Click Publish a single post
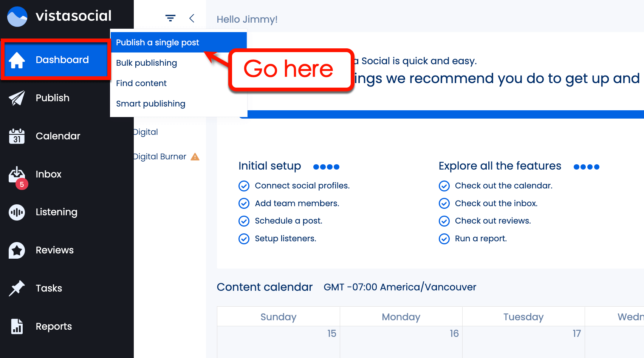The width and height of the screenshot is (644, 358). (x=158, y=42)
